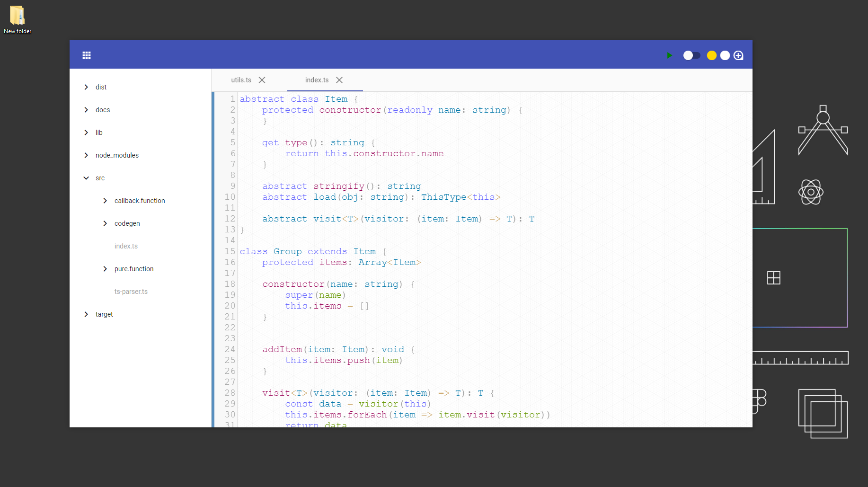This screenshot has width=868, height=487.
Task: Open the apps grid menu icon
Action: 87,55
